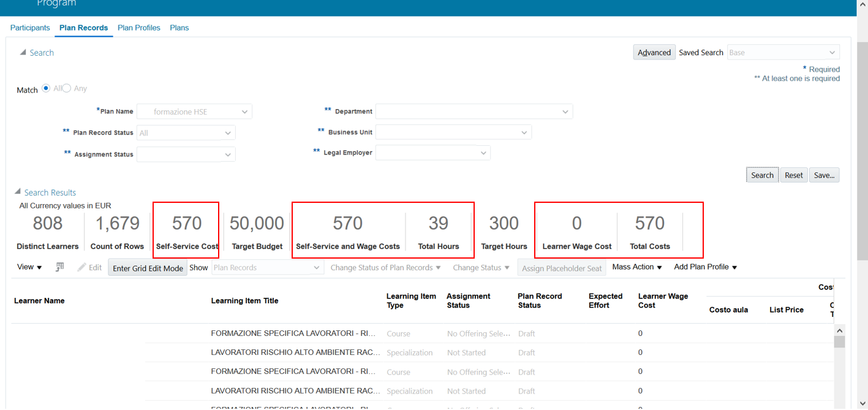868x410 pixels.
Task: Click the List Price column header
Action: pyautogui.click(x=787, y=309)
